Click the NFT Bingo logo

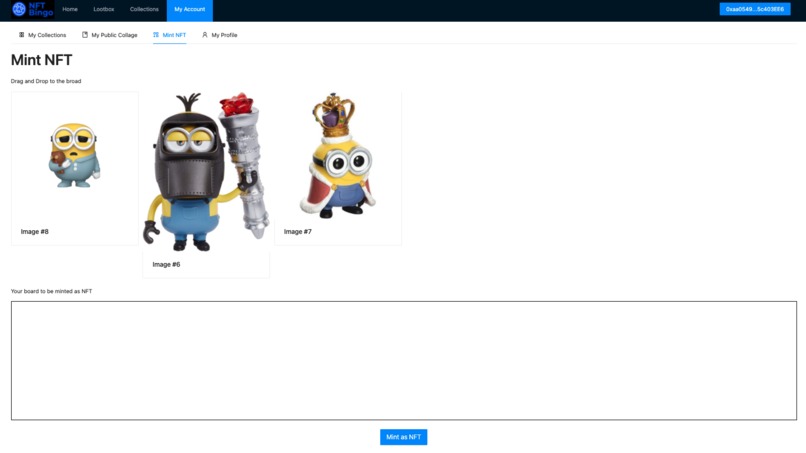33,9
